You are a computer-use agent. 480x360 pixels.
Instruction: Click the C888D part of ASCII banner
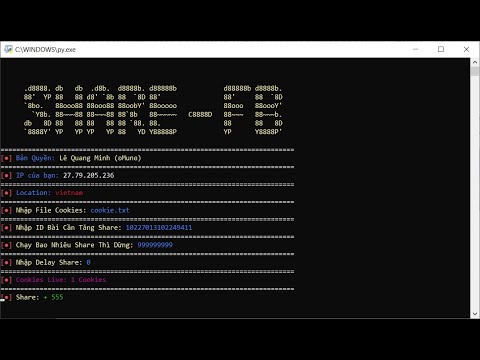click(200, 114)
